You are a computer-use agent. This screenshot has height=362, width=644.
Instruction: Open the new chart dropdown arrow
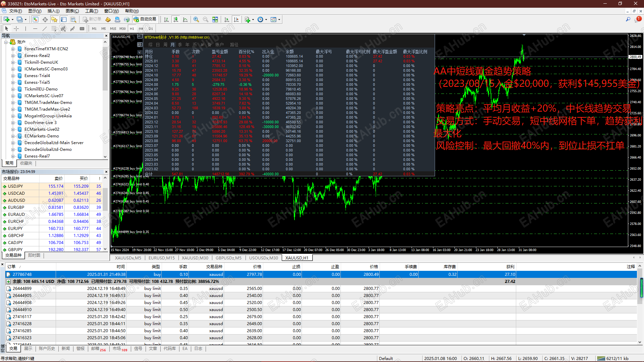pyautogui.click(x=13, y=19)
